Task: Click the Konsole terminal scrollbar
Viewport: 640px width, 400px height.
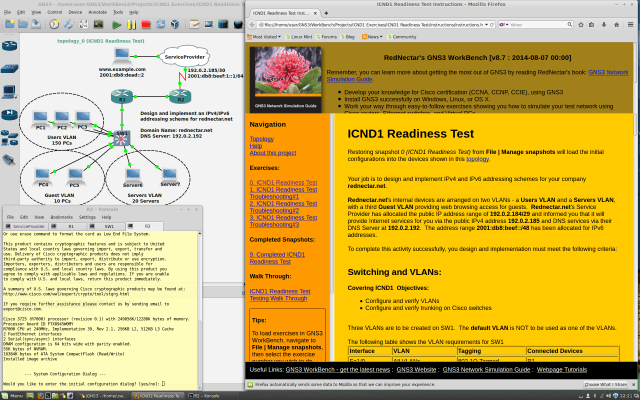Action: [200, 310]
